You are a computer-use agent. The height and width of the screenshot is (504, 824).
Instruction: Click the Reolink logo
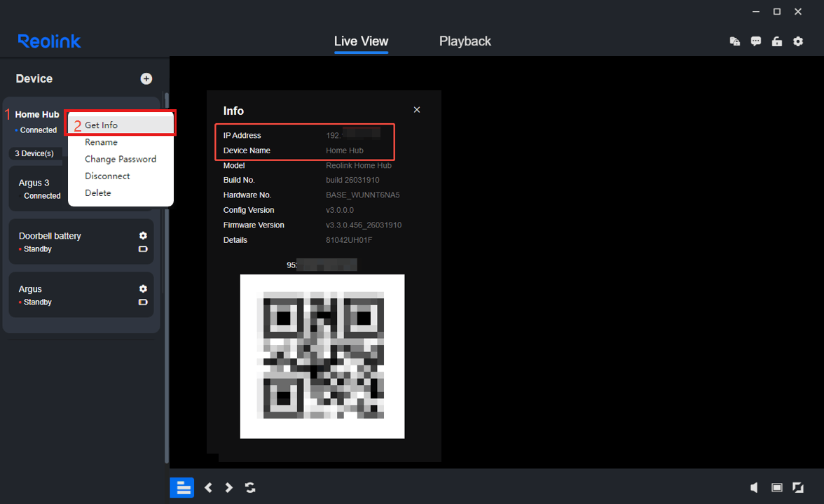(49, 41)
